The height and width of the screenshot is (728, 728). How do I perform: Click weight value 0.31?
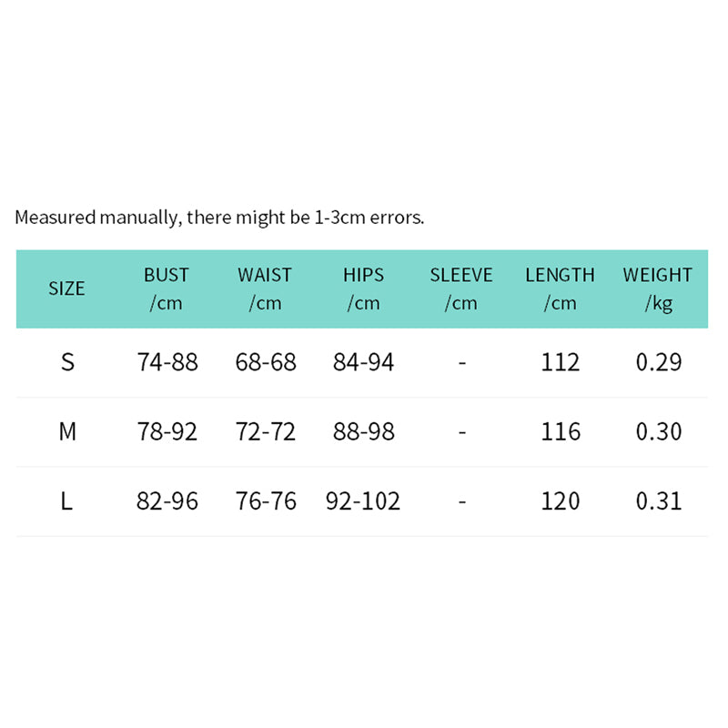tap(659, 500)
